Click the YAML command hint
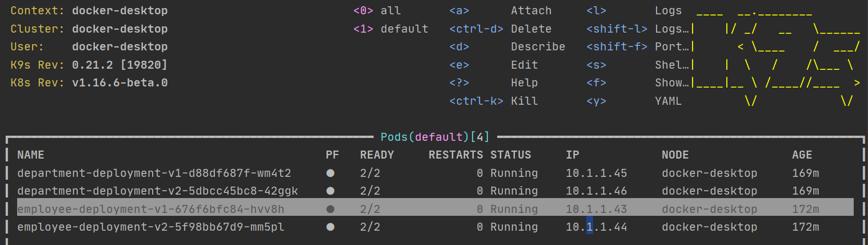Screen dimensions: 868x245 point(668,101)
